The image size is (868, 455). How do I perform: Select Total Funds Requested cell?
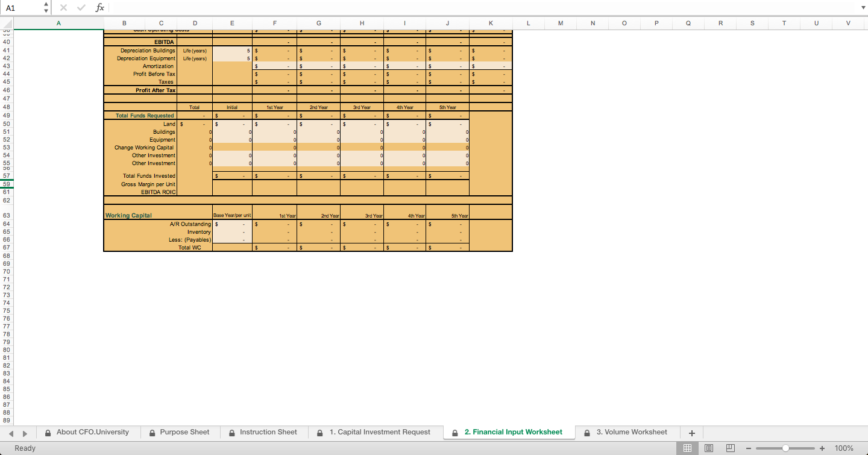(145, 116)
